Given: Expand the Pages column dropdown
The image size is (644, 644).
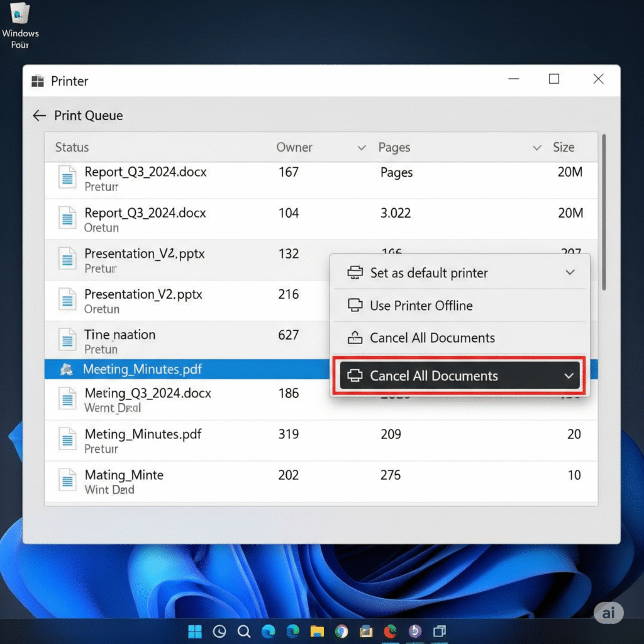Looking at the screenshot, I should 536,147.
